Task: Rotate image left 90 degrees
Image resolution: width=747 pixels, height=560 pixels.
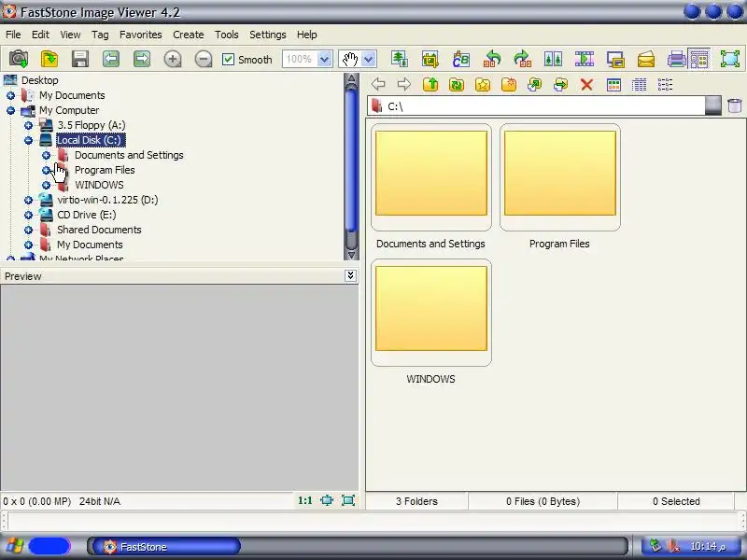Action: 492,60
